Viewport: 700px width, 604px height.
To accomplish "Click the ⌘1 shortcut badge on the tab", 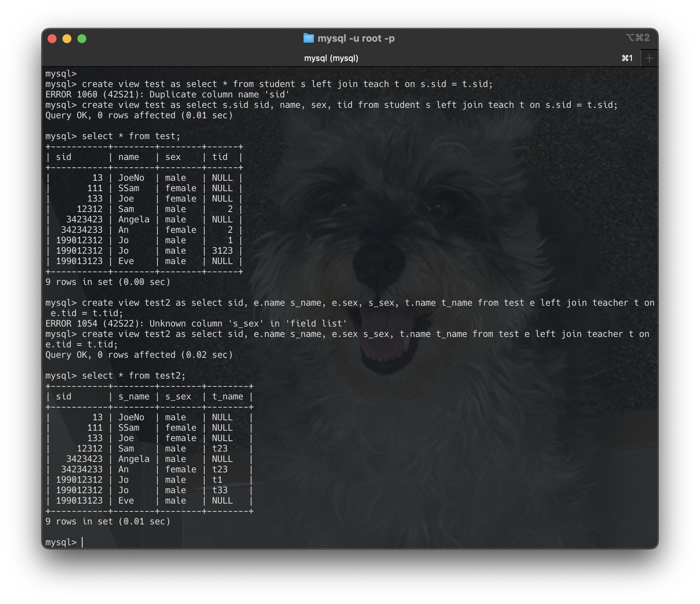I will coord(628,58).
